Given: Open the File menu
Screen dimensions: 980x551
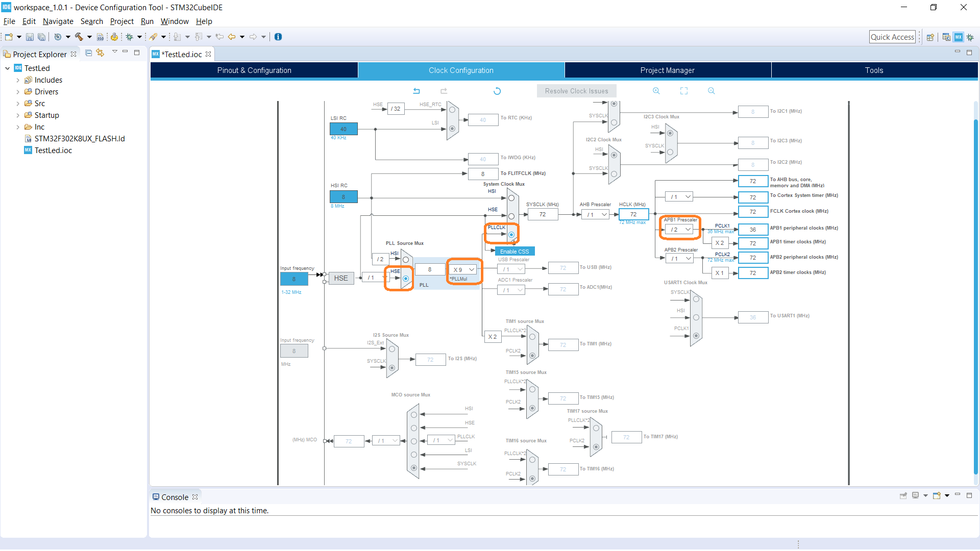Looking at the screenshot, I should coord(9,21).
